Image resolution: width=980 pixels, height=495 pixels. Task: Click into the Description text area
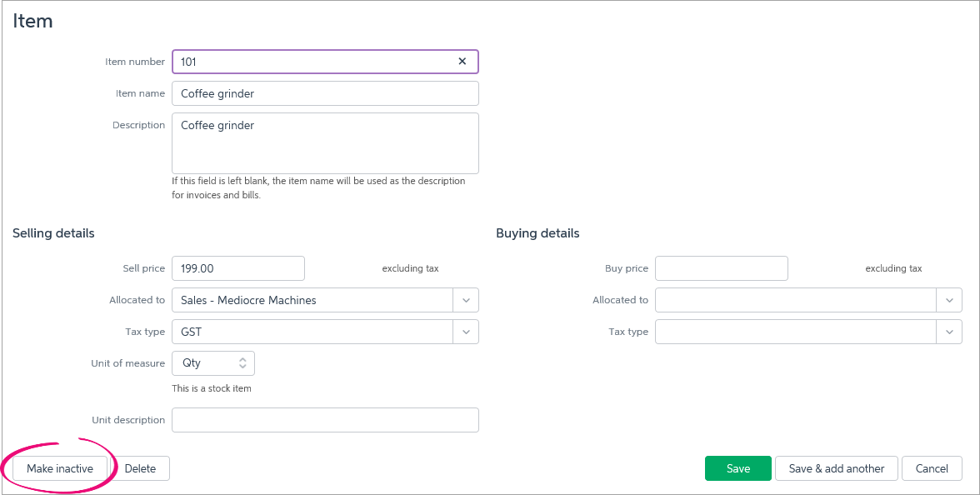click(x=325, y=143)
